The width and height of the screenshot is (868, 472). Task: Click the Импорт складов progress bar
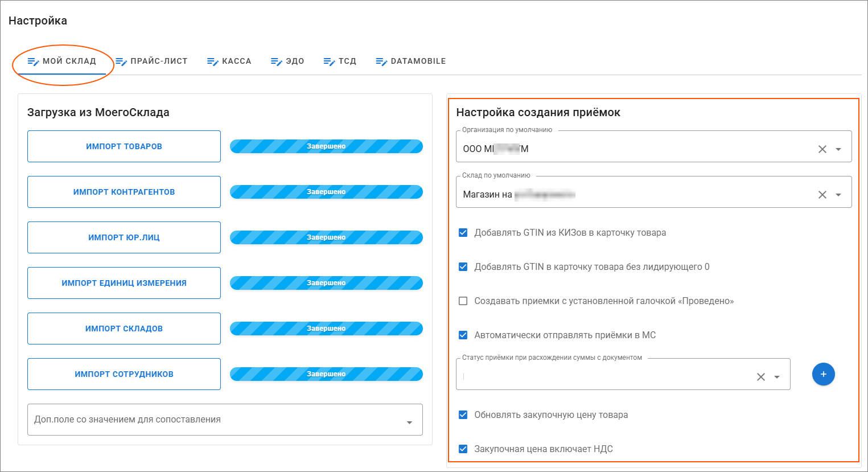pos(326,329)
